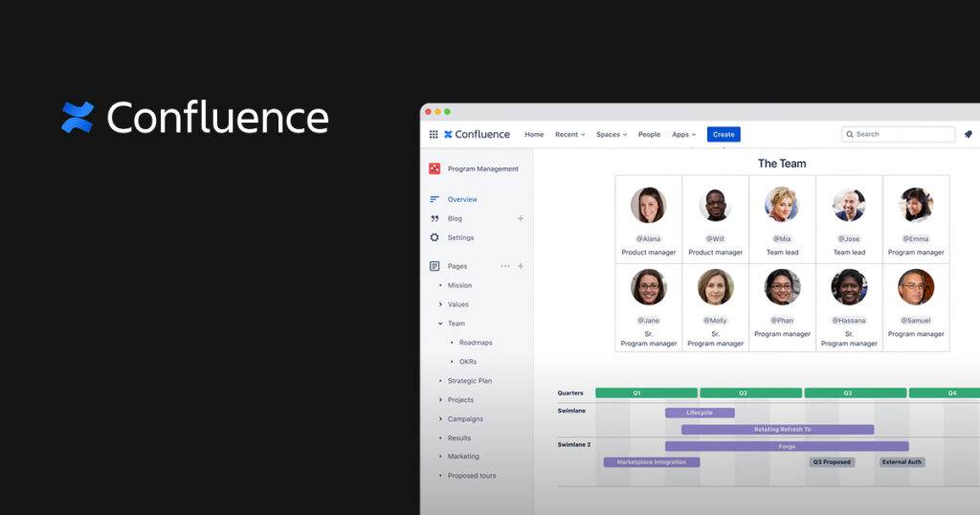Expand the Projects page tree item
The height and width of the screenshot is (515, 980).
coord(440,400)
